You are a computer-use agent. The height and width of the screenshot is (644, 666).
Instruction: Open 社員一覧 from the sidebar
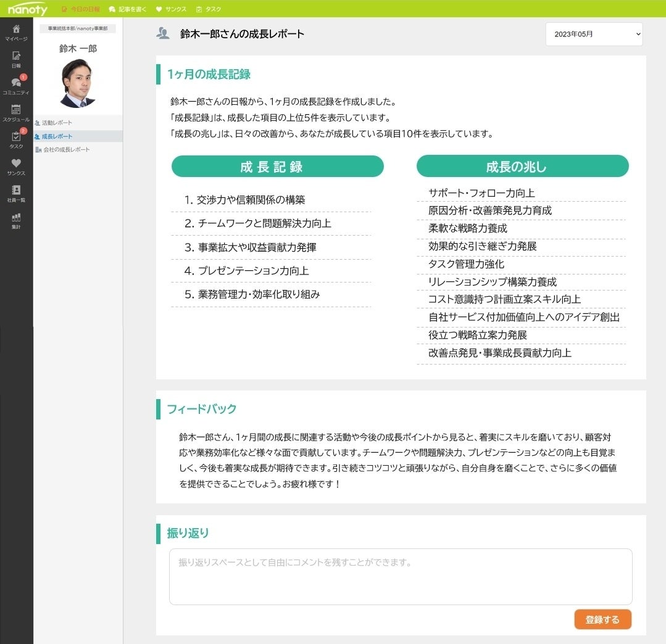click(x=17, y=193)
